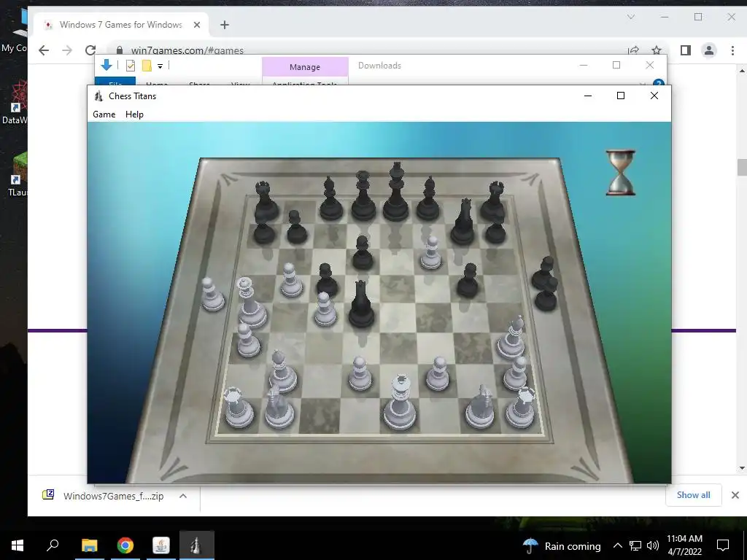Close the Windows 7 Games tab
This screenshot has height=560, width=747.
coord(197,25)
